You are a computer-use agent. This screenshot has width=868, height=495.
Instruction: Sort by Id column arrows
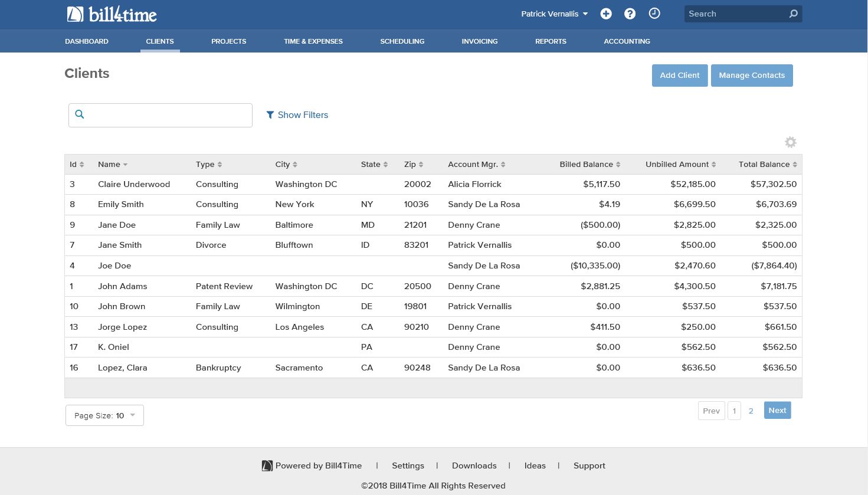(x=81, y=165)
